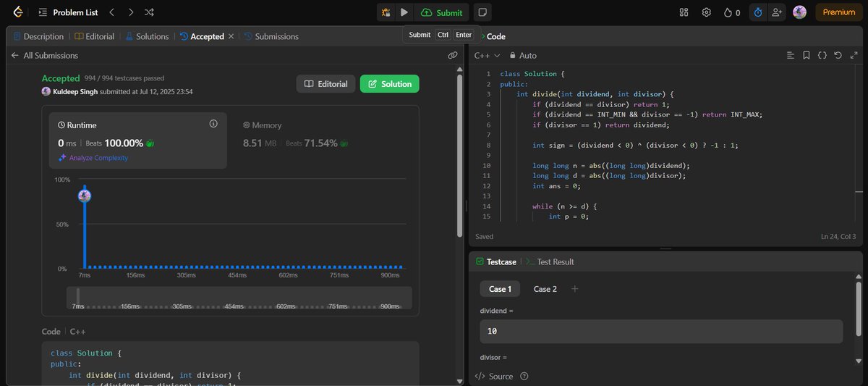This screenshot has width=868, height=386.
Task: Select the Accepted tab
Action: [202, 36]
